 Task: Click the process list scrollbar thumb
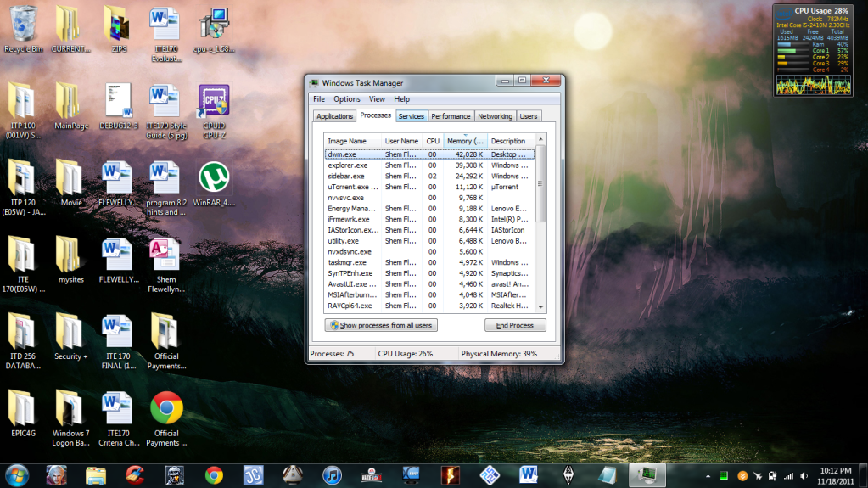click(540, 183)
